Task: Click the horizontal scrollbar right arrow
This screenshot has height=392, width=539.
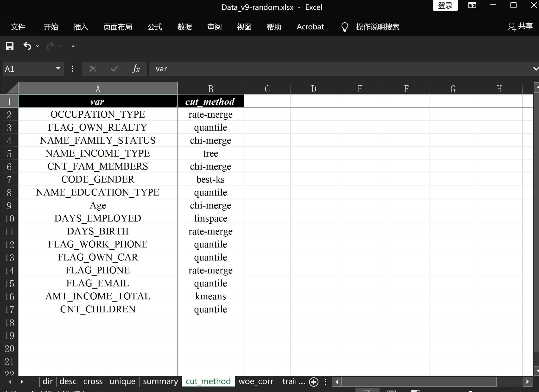Action: pos(527,382)
